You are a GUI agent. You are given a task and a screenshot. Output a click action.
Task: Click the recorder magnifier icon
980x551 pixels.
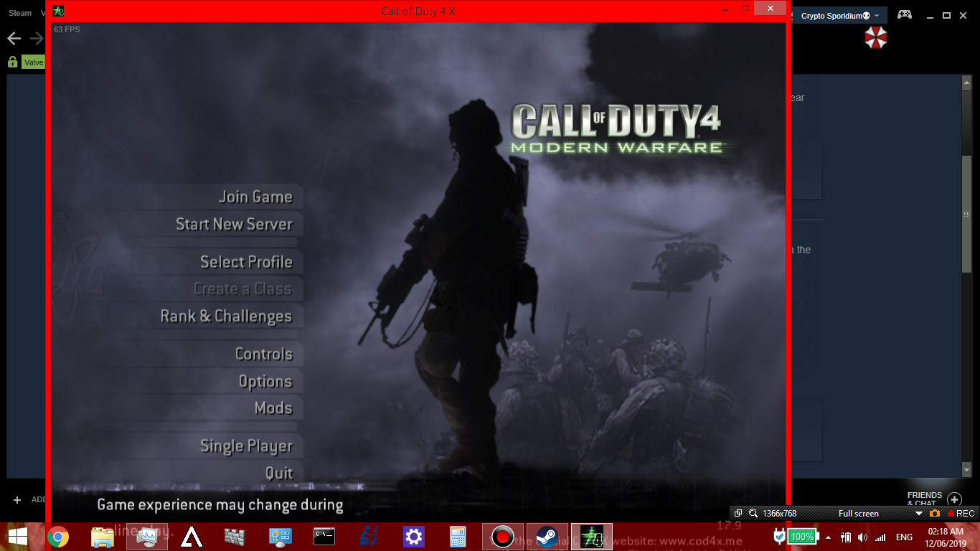point(753,514)
